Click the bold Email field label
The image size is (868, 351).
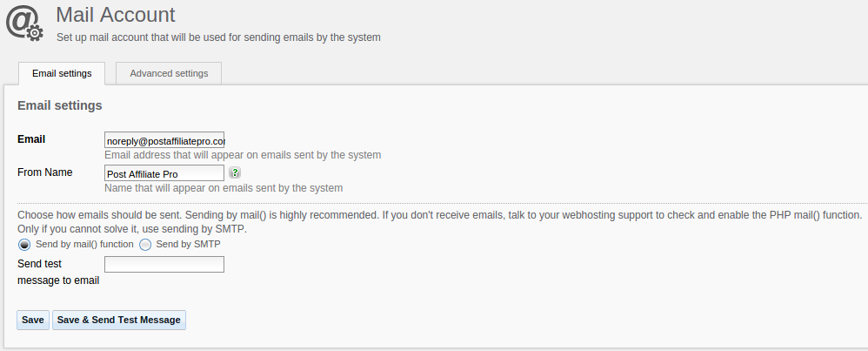[31, 139]
